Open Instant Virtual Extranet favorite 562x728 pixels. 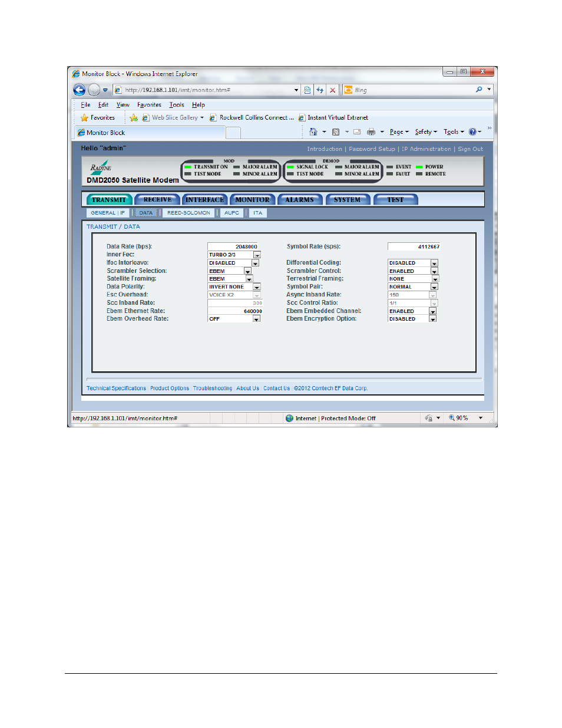pyautogui.click(x=333, y=118)
